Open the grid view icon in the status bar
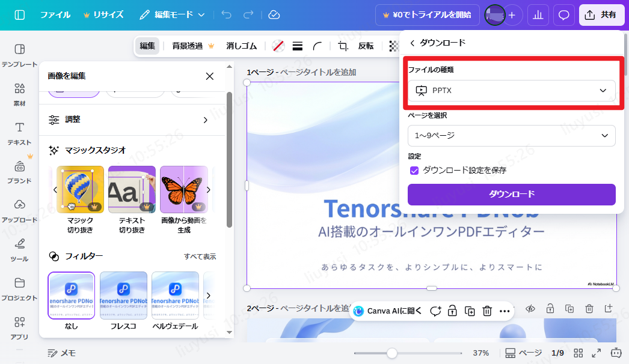Image resolution: width=629 pixels, height=364 pixels. [578, 353]
